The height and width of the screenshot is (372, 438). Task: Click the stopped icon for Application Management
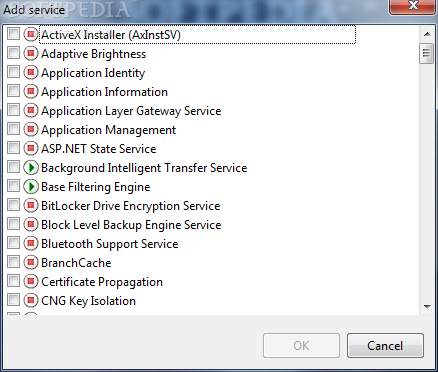[x=31, y=129]
